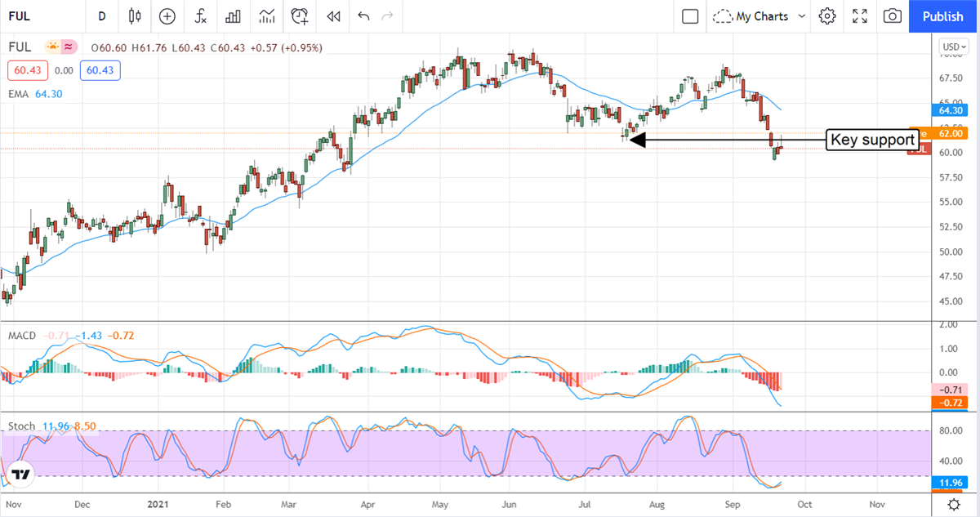
Task: Undo the last chart action
Action: (x=363, y=16)
